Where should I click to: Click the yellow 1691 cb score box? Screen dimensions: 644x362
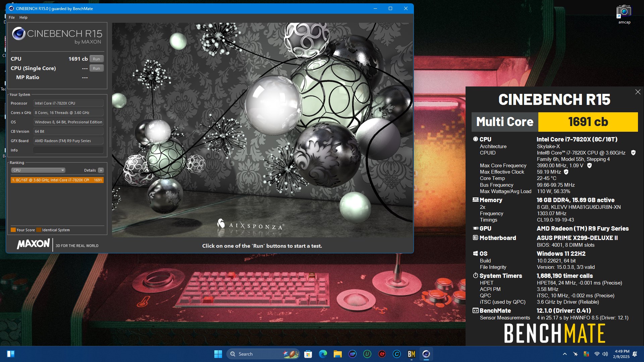[x=588, y=122]
